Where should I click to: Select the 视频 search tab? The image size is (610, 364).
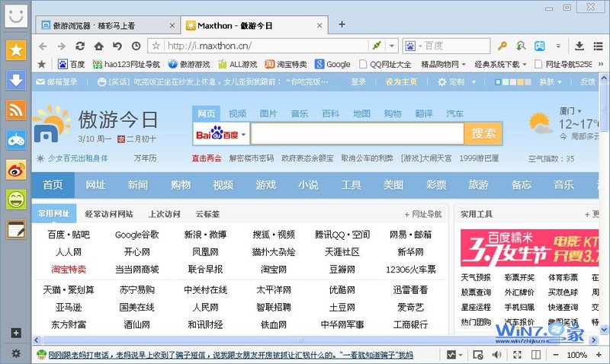(237, 113)
